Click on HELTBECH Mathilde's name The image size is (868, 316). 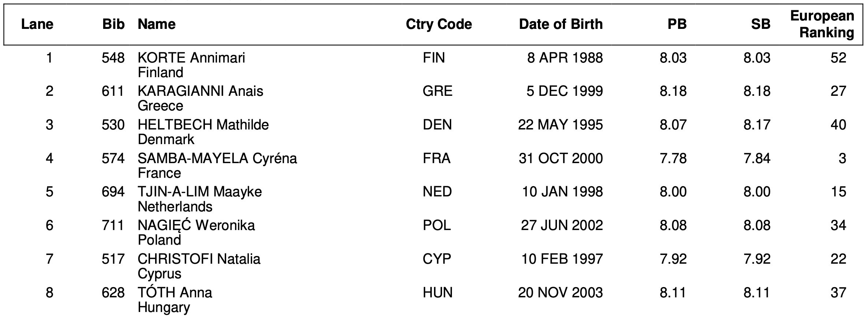203,125
